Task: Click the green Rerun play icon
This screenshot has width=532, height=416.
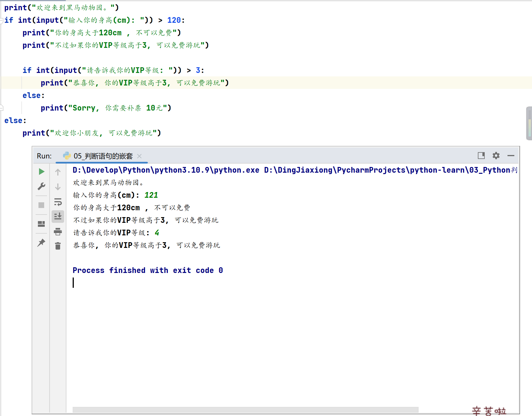Action: (x=42, y=172)
